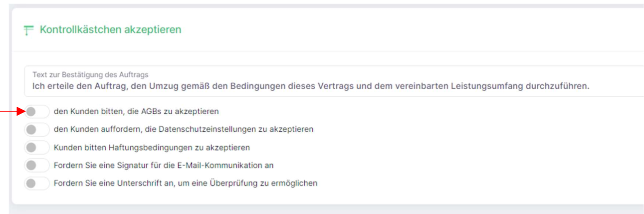This screenshot has height=214, width=644.
Task: Switch on Unterschrift für Überprüfung toggle
Action: [36, 183]
